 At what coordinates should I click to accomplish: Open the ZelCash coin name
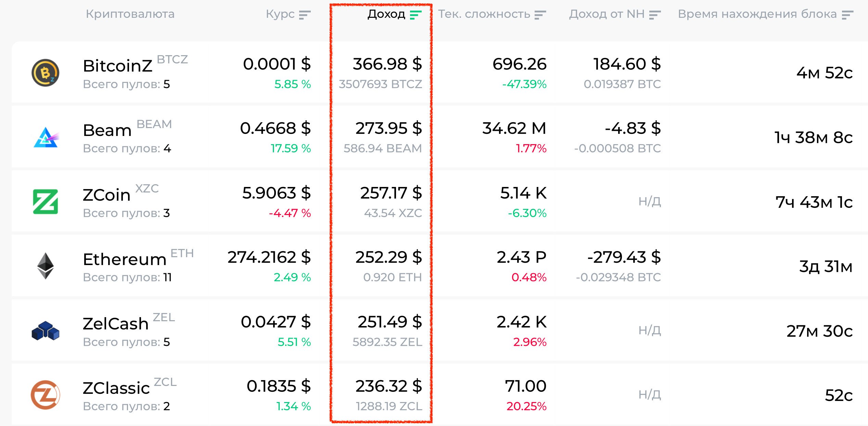pyautogui.click(x=116, y=324)
